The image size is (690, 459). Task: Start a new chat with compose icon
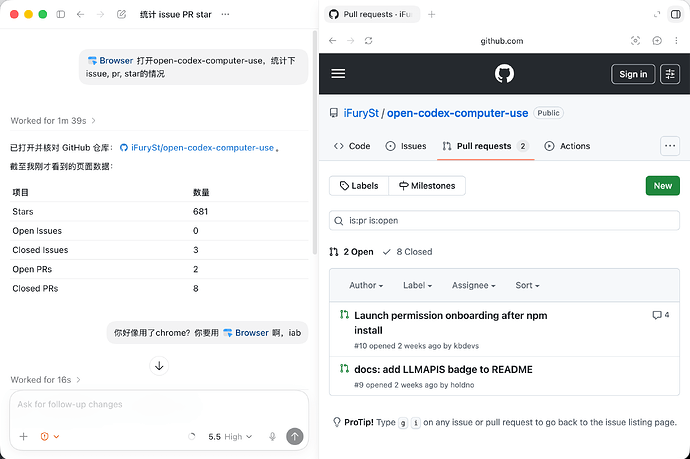pos(121,15)
